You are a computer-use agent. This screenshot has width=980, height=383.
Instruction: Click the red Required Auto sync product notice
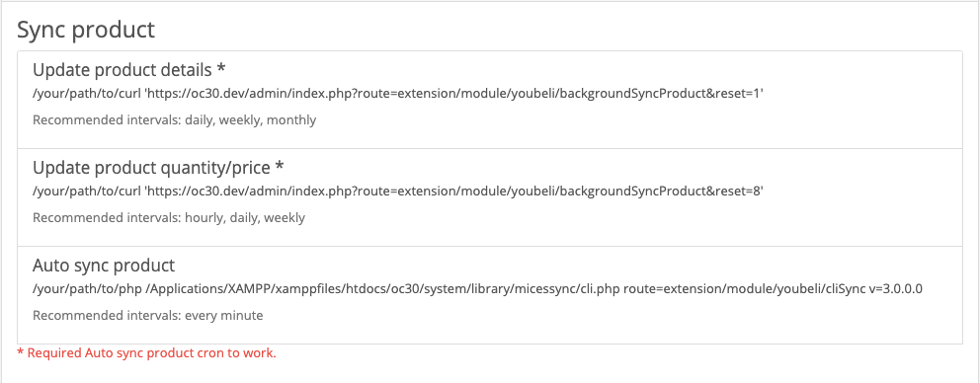tap(146, 353)
